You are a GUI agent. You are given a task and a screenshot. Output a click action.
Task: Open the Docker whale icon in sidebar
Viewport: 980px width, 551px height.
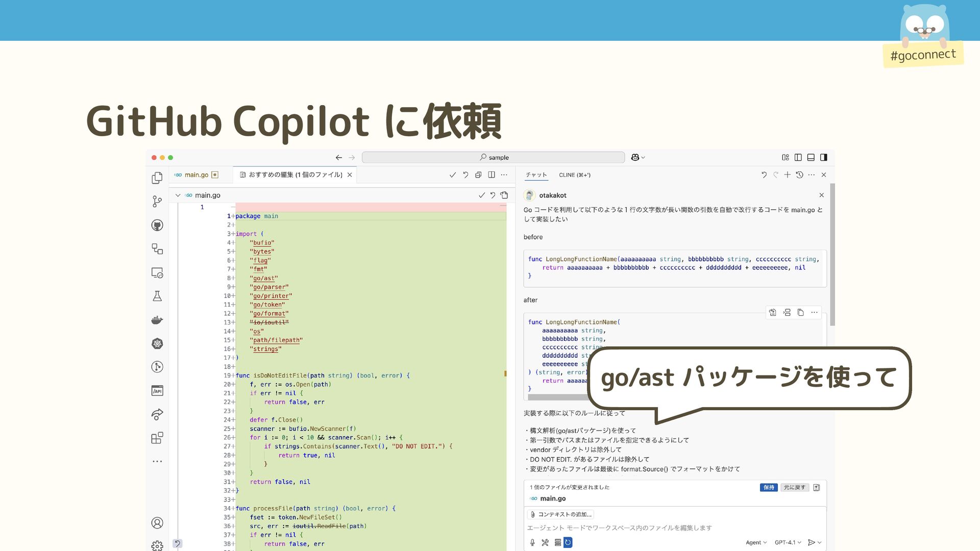pos(157,320)
